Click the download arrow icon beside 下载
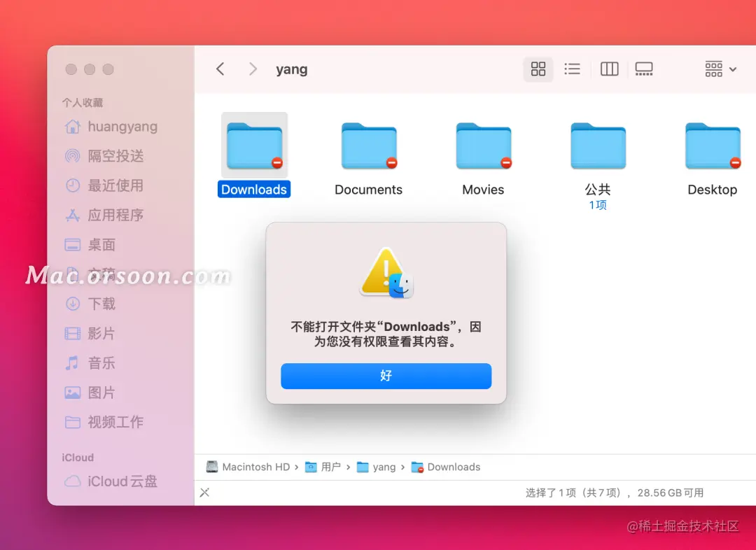 point(72,304)
